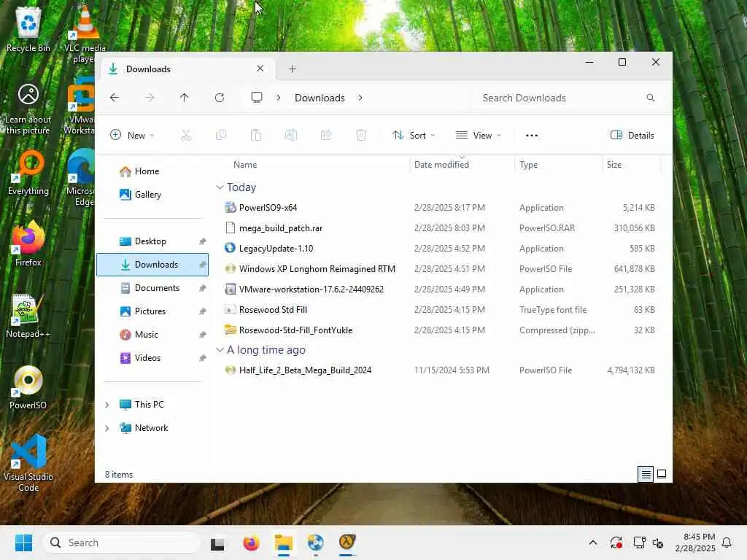Select Rosewood Std Fill font file
Image resolution: width=747 pixels, height=560 pixels.
point(439,310)
